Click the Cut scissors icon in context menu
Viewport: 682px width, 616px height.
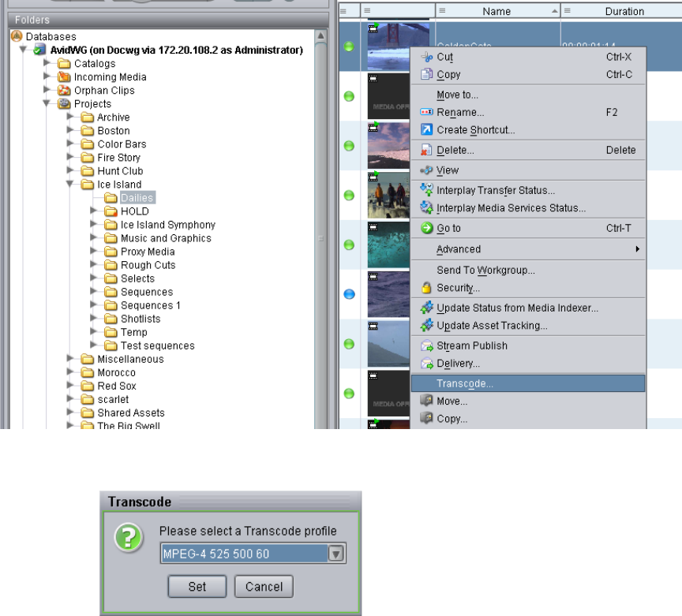427,57
